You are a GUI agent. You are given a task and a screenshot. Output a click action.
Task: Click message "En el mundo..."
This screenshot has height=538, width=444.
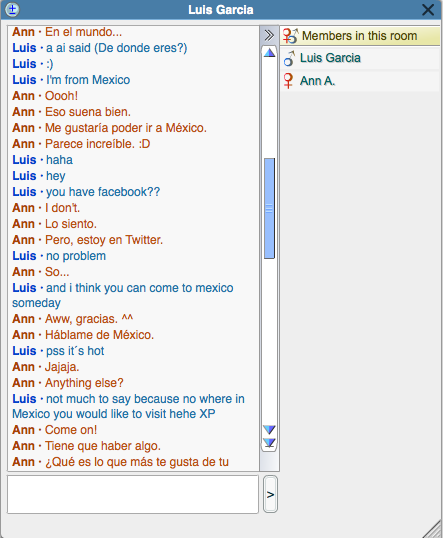[x=83, y=32]
